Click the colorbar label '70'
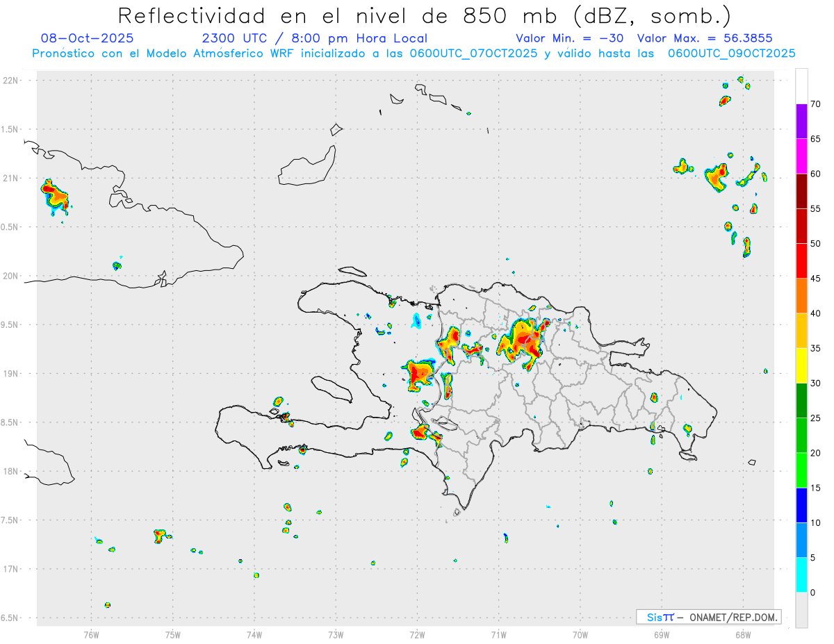The image size is (834, 644). (815, 104)
